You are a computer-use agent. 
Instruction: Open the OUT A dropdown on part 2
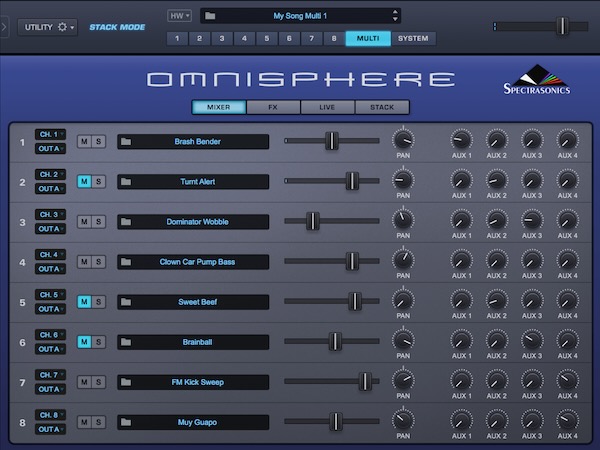[51, 189]
